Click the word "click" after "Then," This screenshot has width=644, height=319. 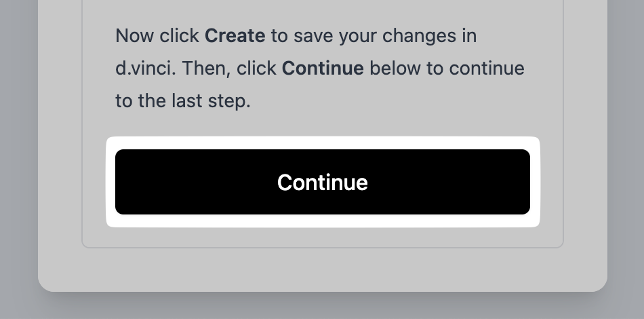click(256, 69)
